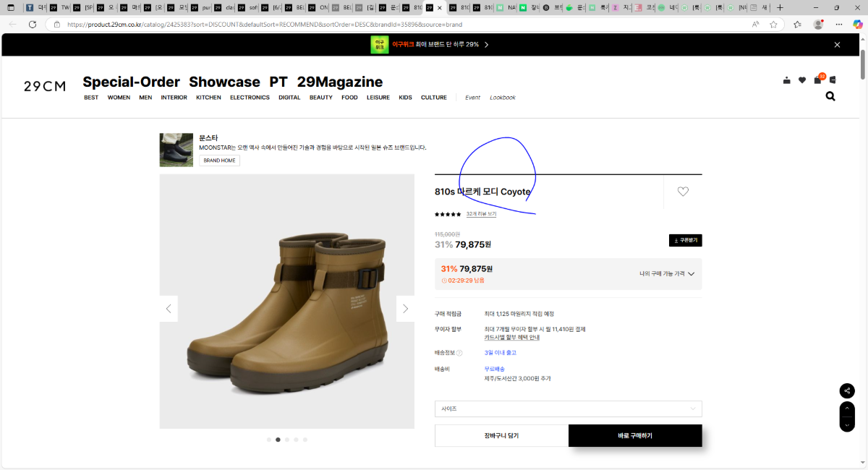
Task: Expand 나의 구매 가능 가격 section
Action: (x=666, y=274)
